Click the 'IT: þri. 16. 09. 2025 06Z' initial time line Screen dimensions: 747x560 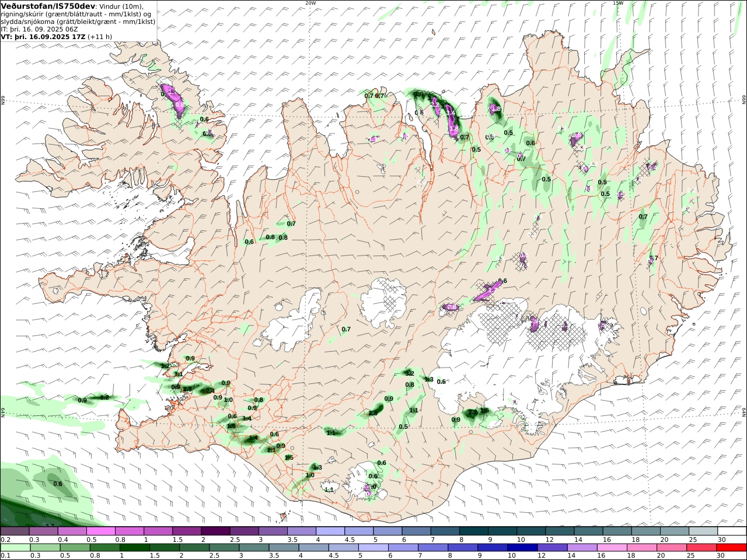39,29
